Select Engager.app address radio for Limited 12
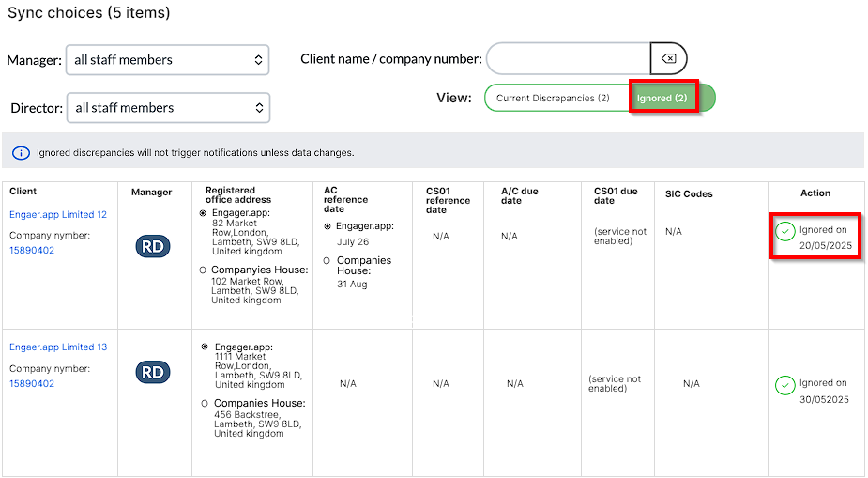Screen dimensions: 868x478 click(x=204, y=213)
